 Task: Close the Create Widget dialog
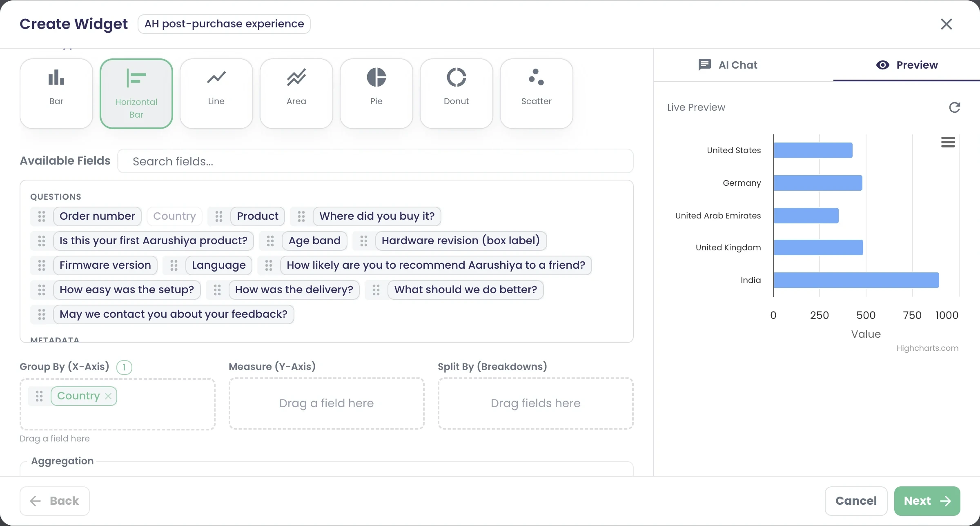click(946, 24)
